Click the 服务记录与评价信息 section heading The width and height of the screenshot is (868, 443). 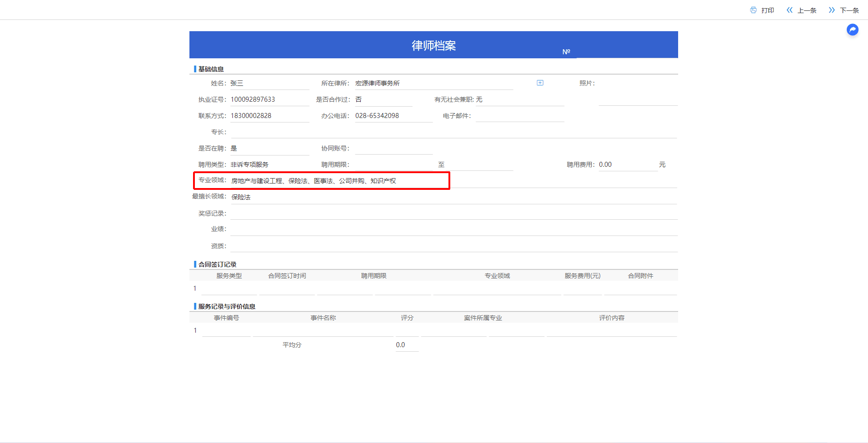pyautogui.click(x=227, y=306)
